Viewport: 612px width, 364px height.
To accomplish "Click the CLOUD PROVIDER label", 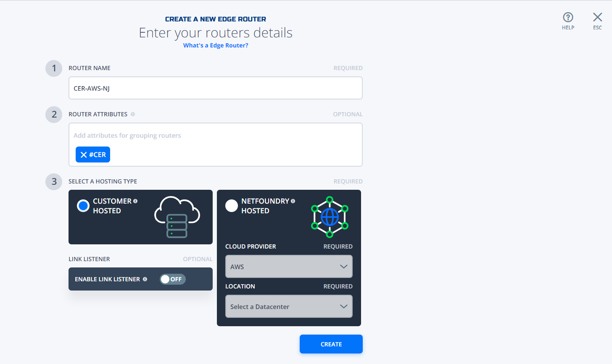I will [251, 246].
